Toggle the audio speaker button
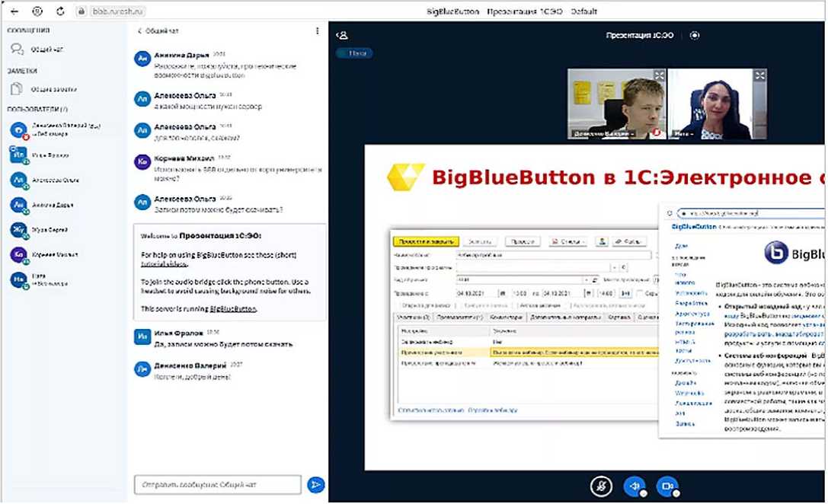 pyautogui.click(x=634, y=486)
